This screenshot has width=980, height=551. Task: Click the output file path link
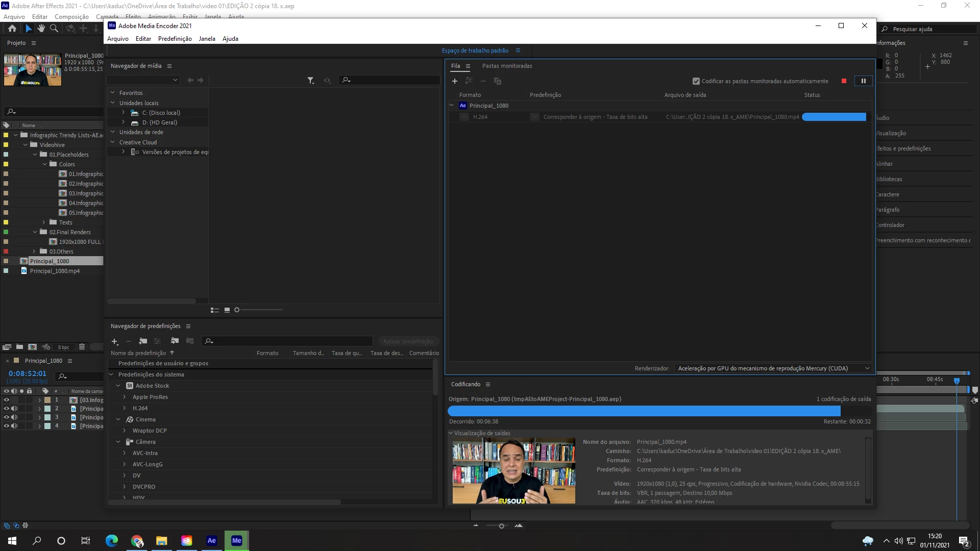pos(732,117)
